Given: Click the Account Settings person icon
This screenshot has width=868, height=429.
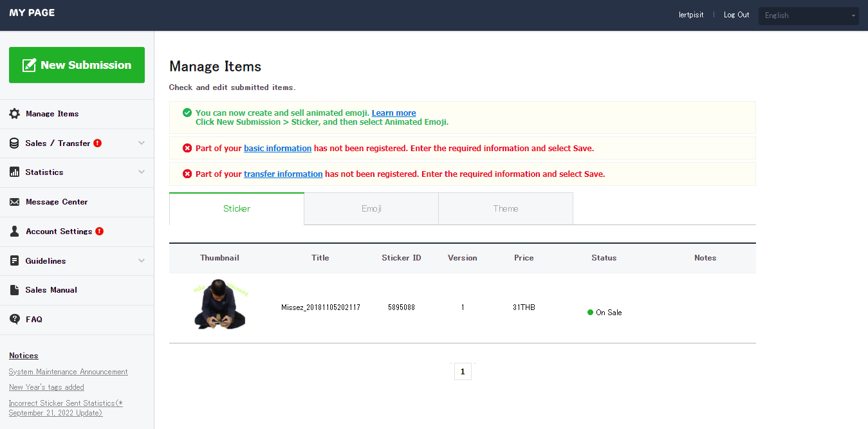Looking at the screenshot, I should point(14,232).
